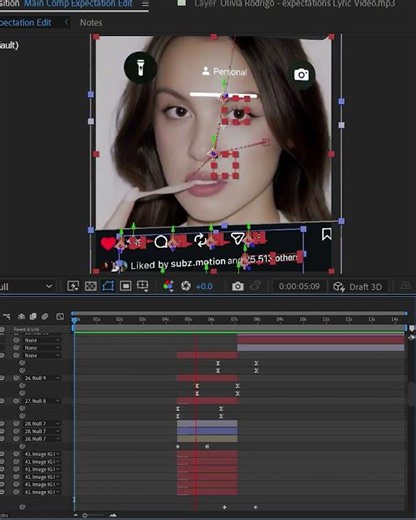The image size is (416, 520).
Task: Click the timeline zoom slider
Action: [85, 515]
